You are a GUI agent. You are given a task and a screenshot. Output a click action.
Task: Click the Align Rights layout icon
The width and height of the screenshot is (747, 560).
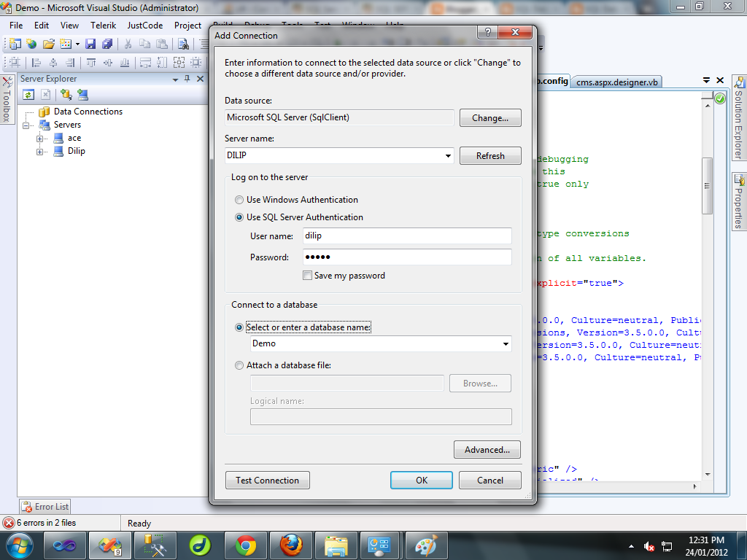(x=70, y=63)
